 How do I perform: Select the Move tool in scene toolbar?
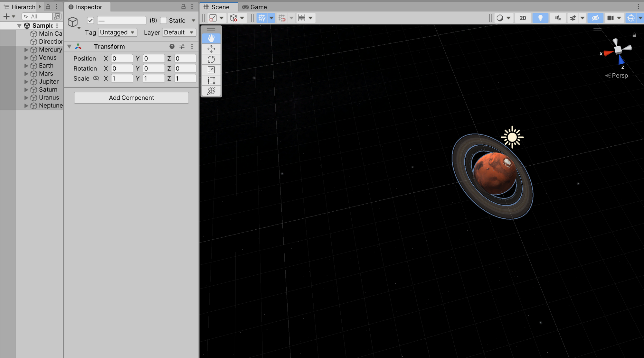click(x=211, y=49)
